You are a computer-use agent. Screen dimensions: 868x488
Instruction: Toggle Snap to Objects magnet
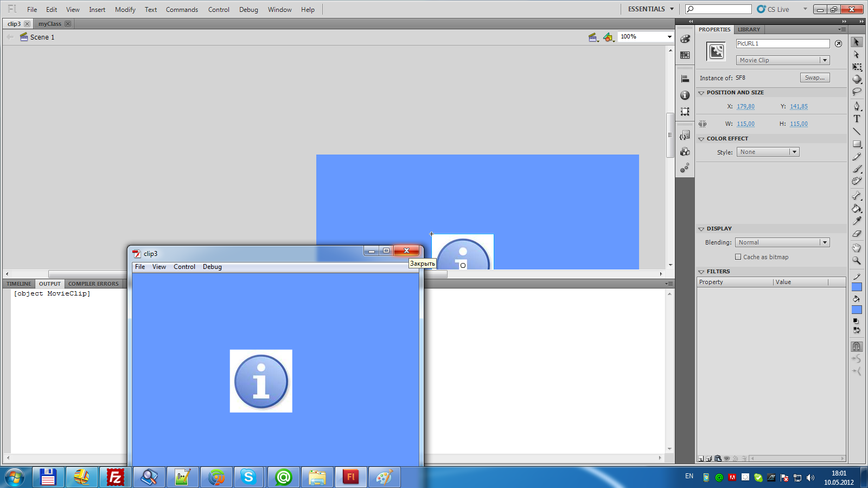(x=857, y=346)
